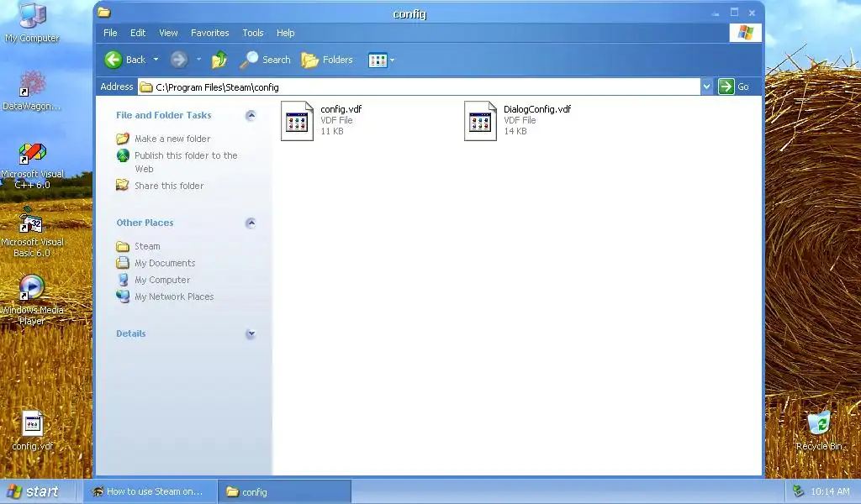The image size is (861, 504).
Task: Expand the Details panel
Action: point(251,333)
